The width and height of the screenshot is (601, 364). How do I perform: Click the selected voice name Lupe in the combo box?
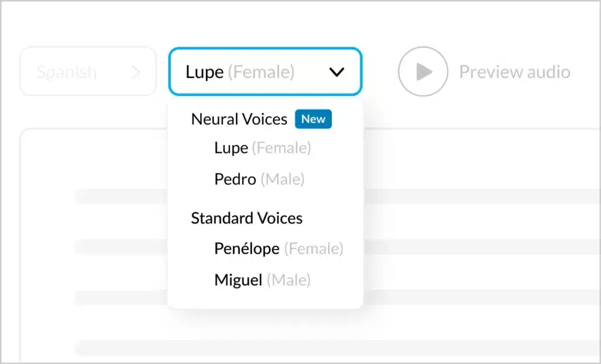click(204, 72)
